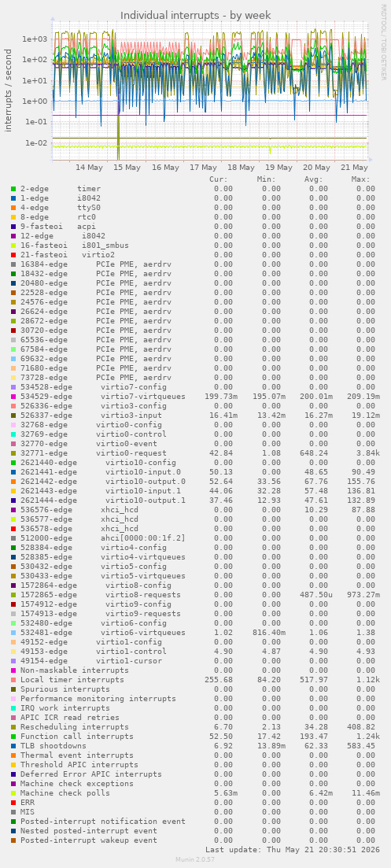Image resolution: width=391 pixels, height=868 pixels.
Task: Click the green 2-edge timer color swatch
Action: [13, 189]
